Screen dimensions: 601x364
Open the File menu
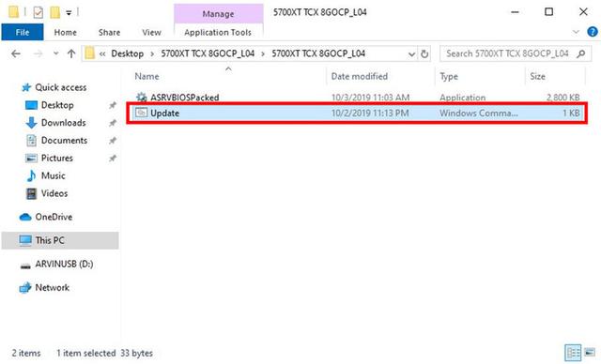(23, 32)
